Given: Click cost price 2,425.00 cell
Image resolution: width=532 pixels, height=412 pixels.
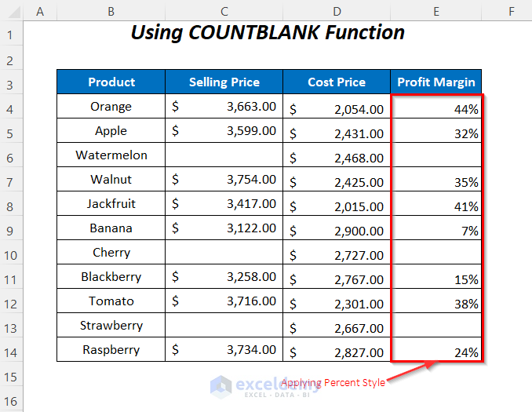Looking at the screenshot, I should tap(337, 179).
